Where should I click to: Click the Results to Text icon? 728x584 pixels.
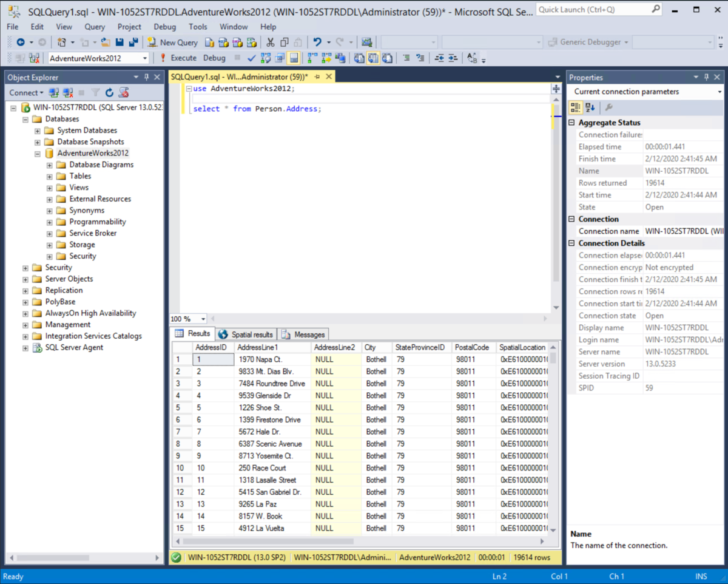pos(359,58)
